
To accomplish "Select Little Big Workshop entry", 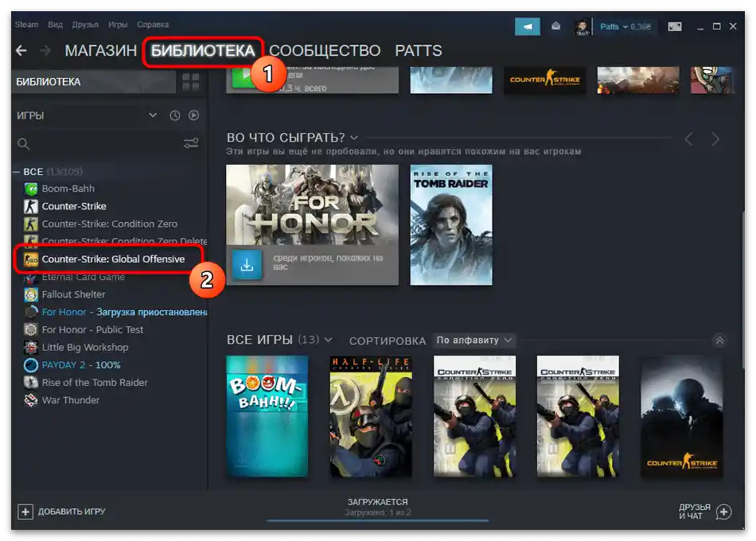I will point(85,347).
